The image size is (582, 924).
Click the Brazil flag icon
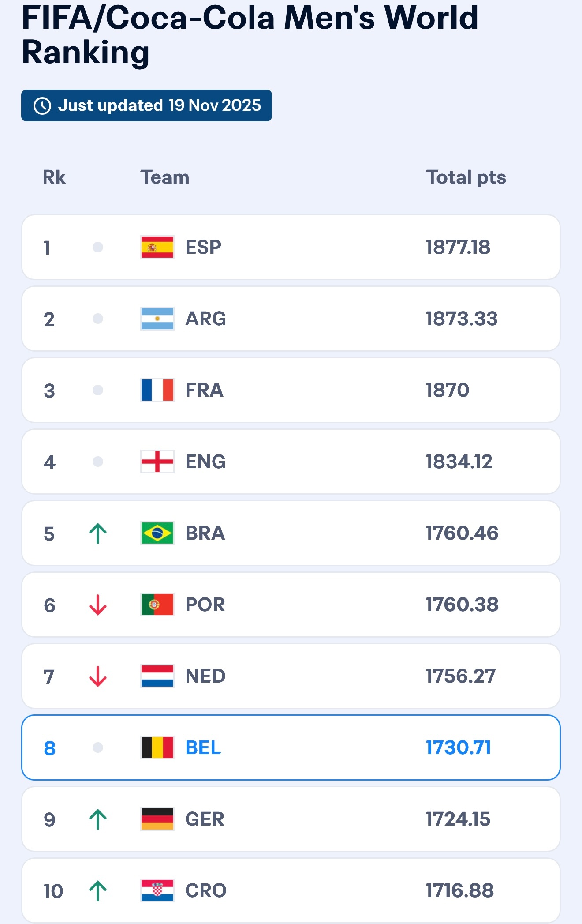point(157,533)
